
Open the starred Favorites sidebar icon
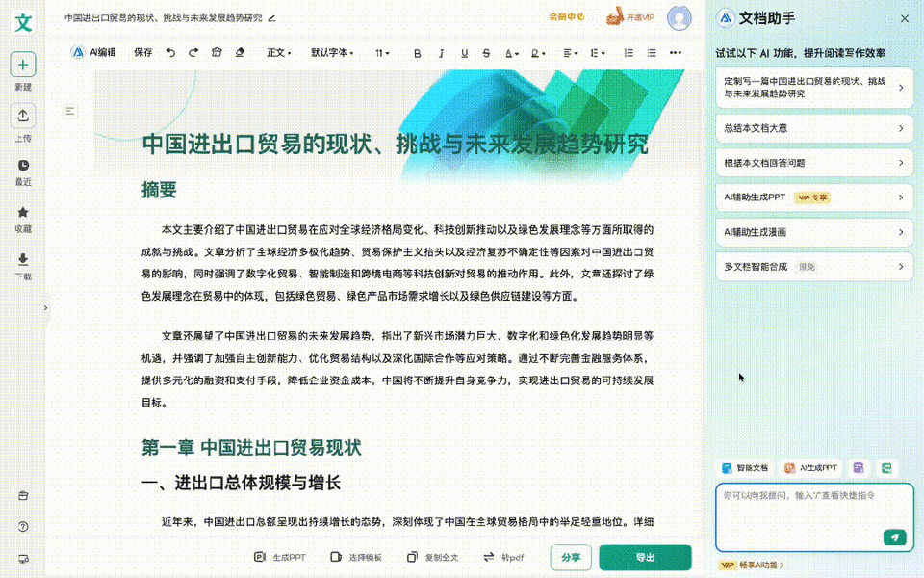[x=23, y=212]
